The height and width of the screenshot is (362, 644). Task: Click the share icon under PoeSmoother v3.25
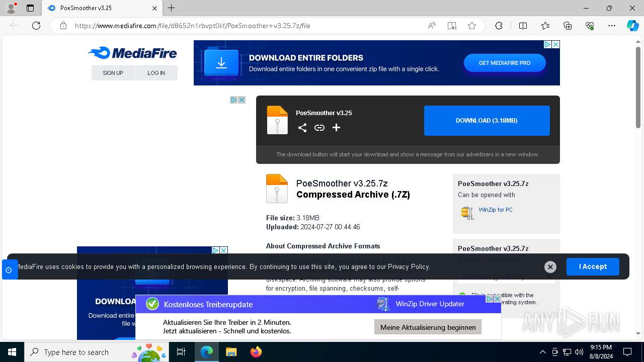[x=302, y=128]
